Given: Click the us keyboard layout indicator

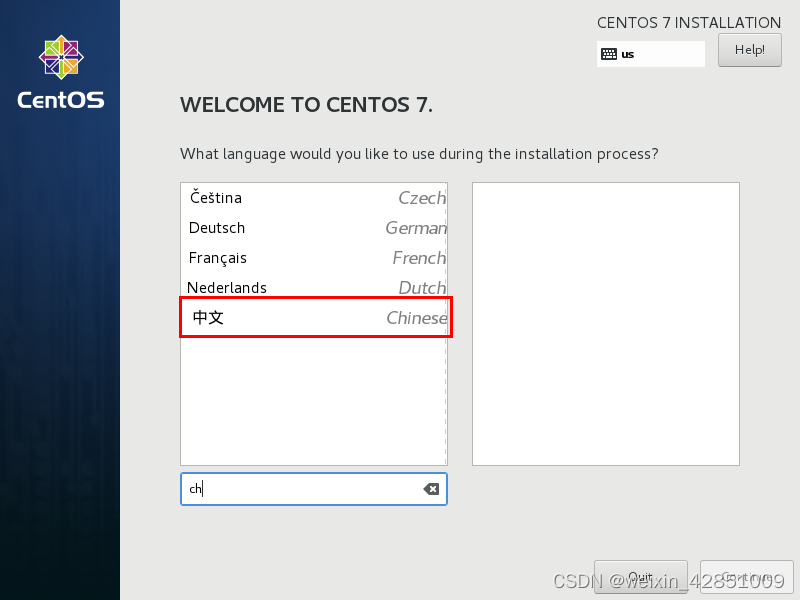Looking at the screenshot, I should coord(651,54).
